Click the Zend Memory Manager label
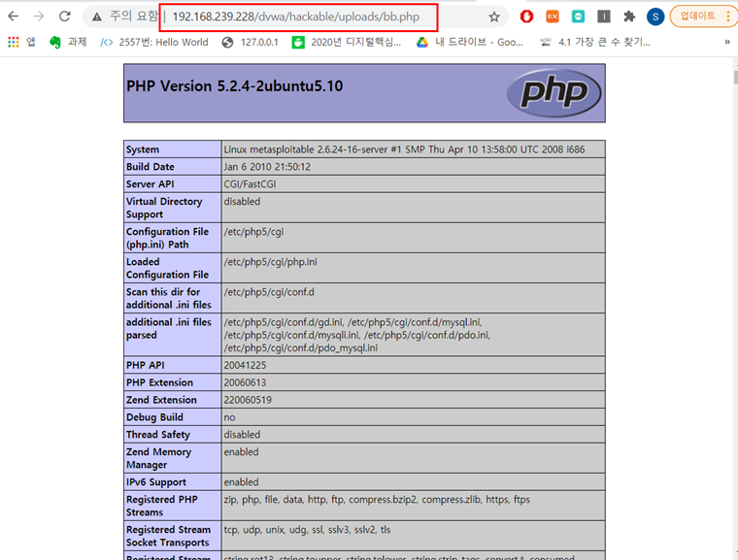Viewport: 738px width, 560px height. click(158, 458)
